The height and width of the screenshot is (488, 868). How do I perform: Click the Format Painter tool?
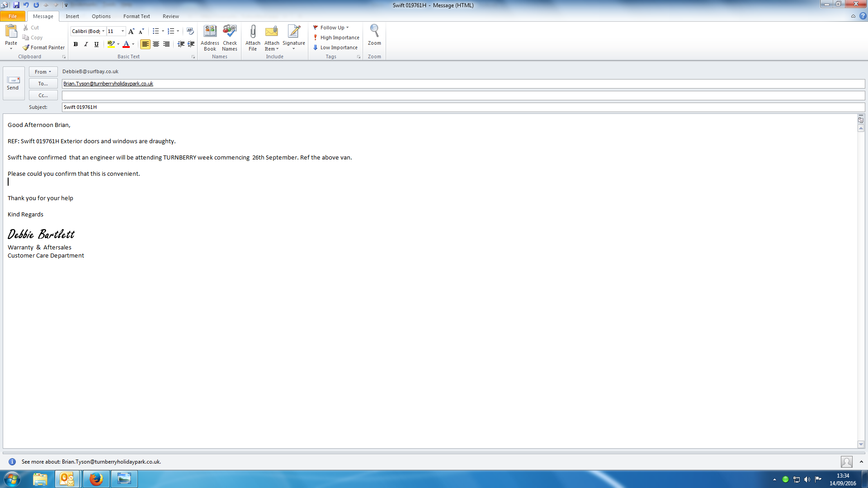(44, 47)
